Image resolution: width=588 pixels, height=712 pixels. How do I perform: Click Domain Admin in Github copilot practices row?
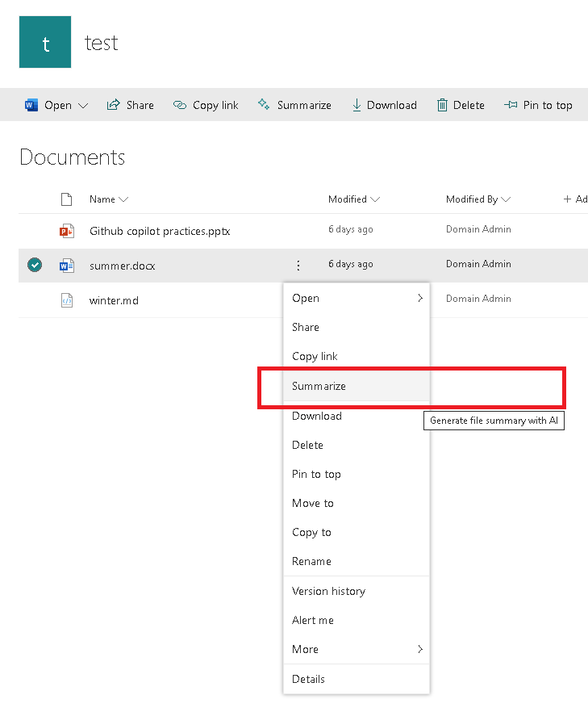[x=478, y=229]
